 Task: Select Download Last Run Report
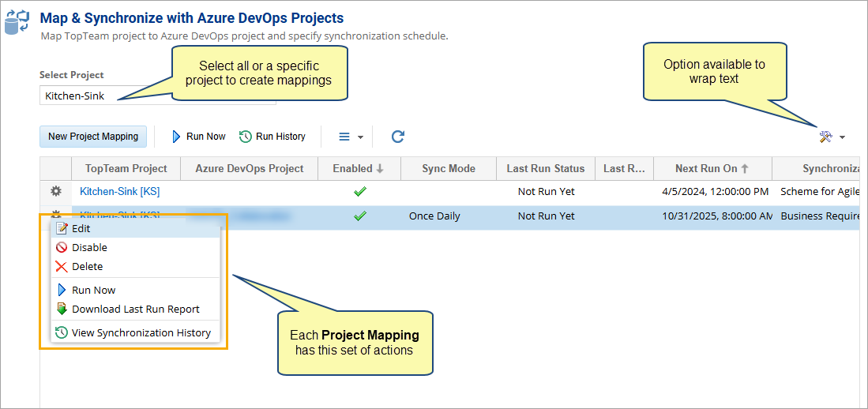tap(135, 309)
